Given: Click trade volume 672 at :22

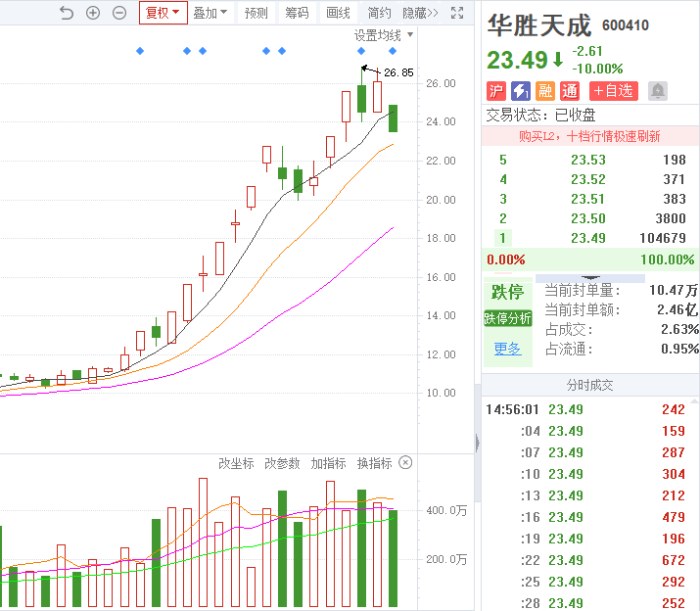Looking at the screenshot, I should point(674,560).
